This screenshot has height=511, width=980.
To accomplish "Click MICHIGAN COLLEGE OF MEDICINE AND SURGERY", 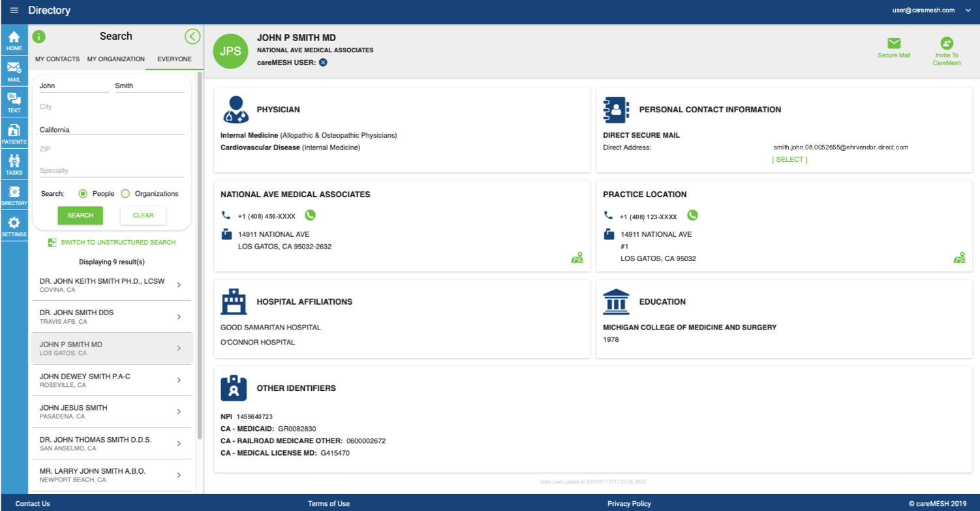I will [x=690, y=328].
